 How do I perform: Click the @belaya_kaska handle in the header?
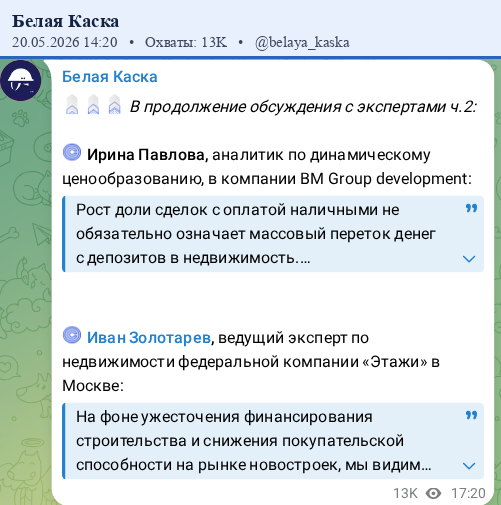pyautogui.click(x=302, y=43)
